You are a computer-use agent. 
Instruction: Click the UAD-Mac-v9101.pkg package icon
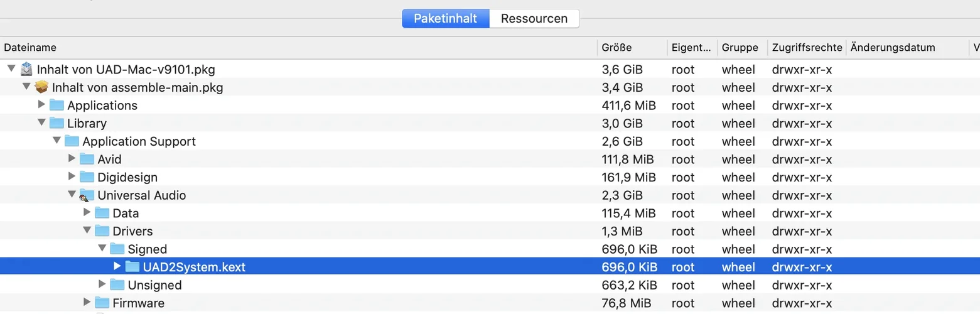[26, 69]
